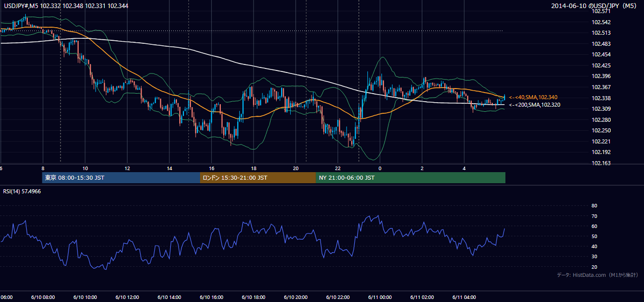Click the 6/10 18:00 time axis label

tap(253, 297)
